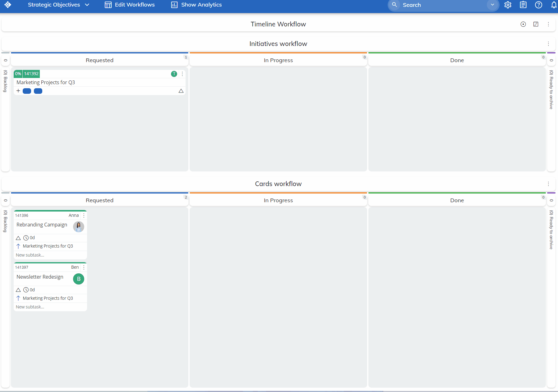Click the plus to add a child card on Marketing Projects
The width and height of the screenshot is (558, 392).
pos(18,91)
